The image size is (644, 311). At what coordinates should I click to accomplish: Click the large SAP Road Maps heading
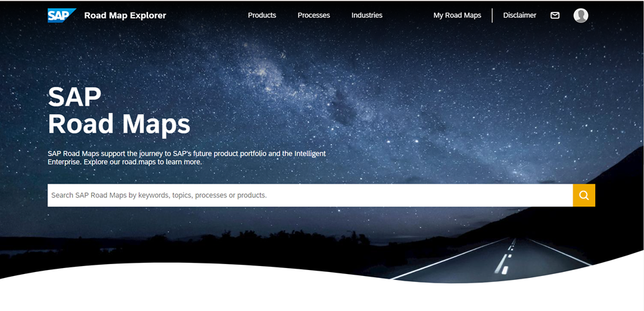(119, 110)
